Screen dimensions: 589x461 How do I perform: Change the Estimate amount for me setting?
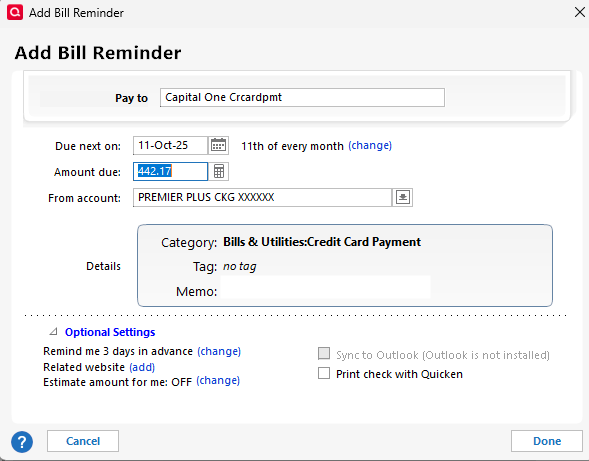pos(218,381)
